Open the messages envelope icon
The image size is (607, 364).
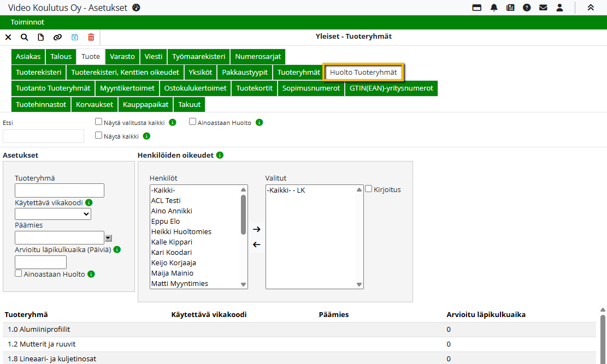point(543,8)
